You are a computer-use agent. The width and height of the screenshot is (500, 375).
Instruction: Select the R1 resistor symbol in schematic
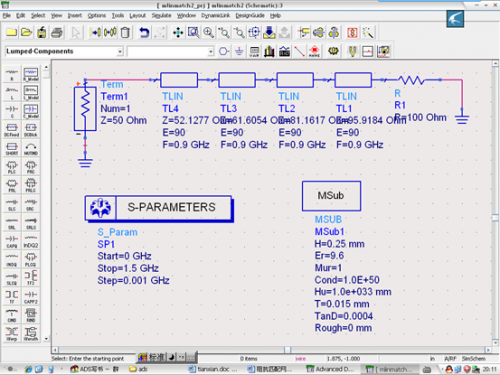coord(412,80)
